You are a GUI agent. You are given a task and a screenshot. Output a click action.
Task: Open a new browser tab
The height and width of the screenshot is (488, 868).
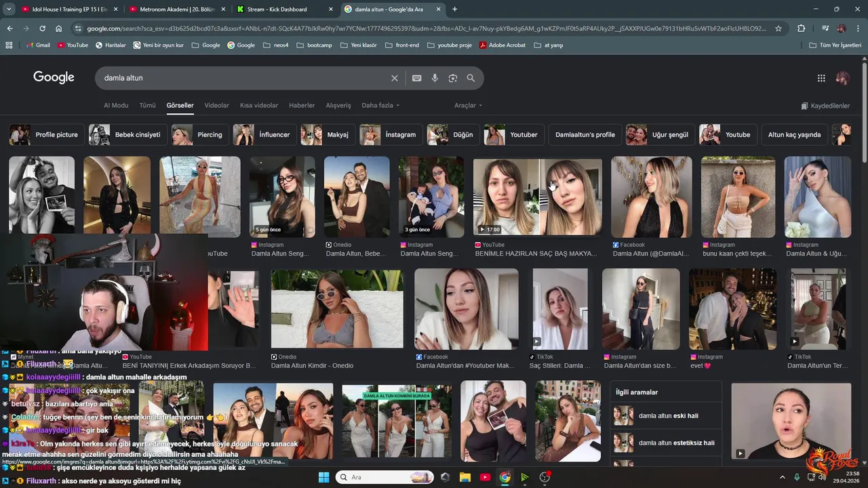point(454,9)
